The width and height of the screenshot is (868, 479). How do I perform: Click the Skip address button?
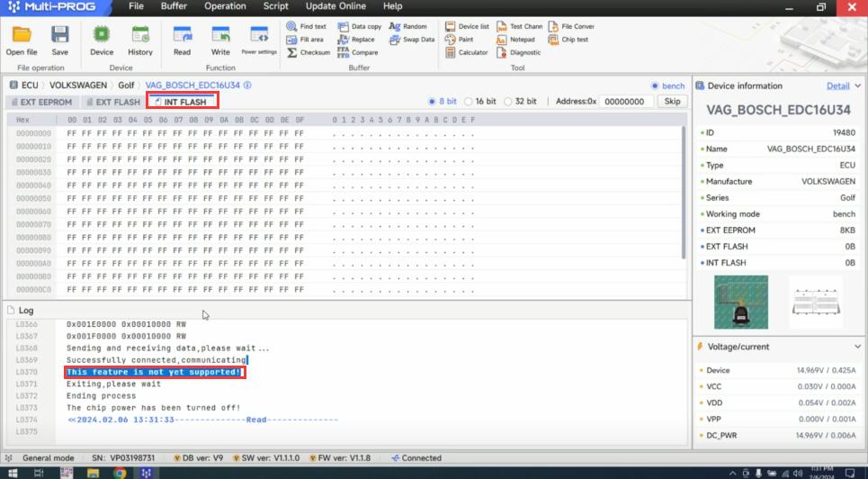click(672, 102)
